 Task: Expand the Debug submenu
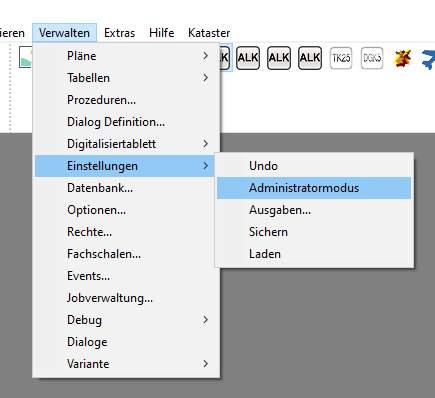tap(126, 320)
